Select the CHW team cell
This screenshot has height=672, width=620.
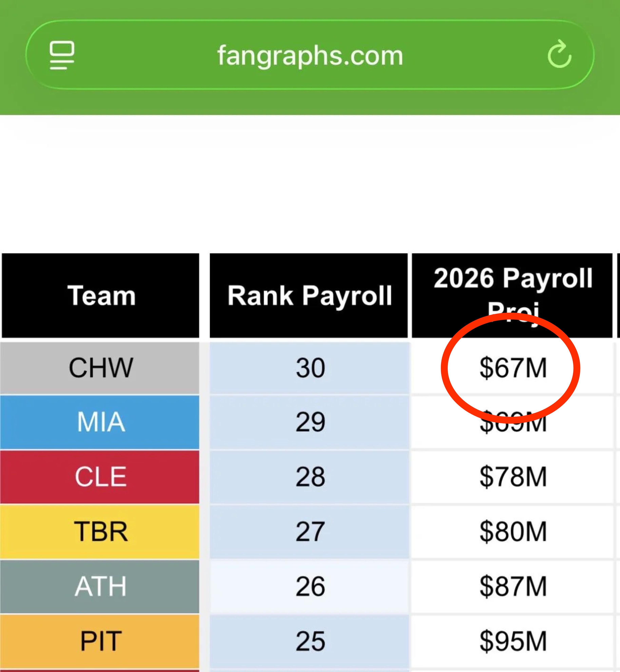pyautogui.click(x=100, y=368)
